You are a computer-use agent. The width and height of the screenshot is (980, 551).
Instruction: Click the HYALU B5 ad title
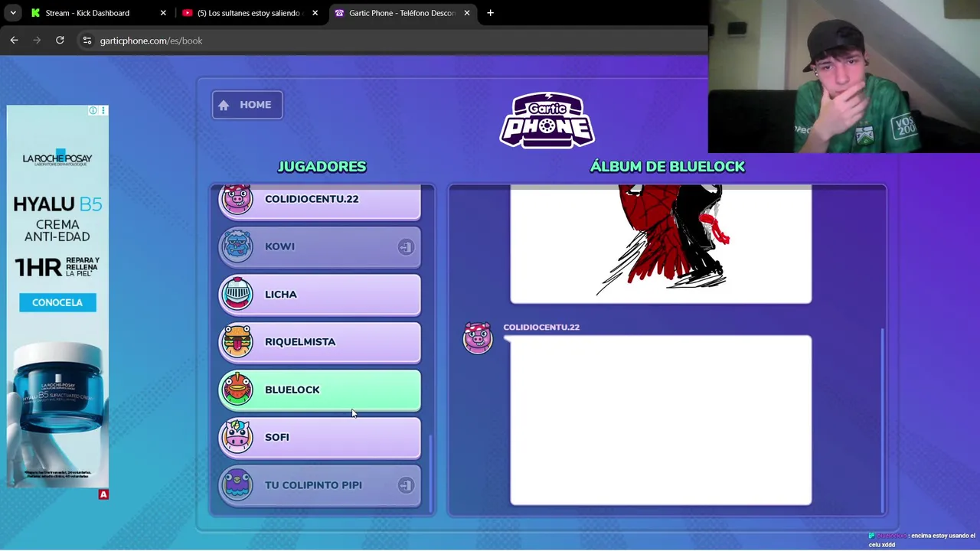pos(57,204)
